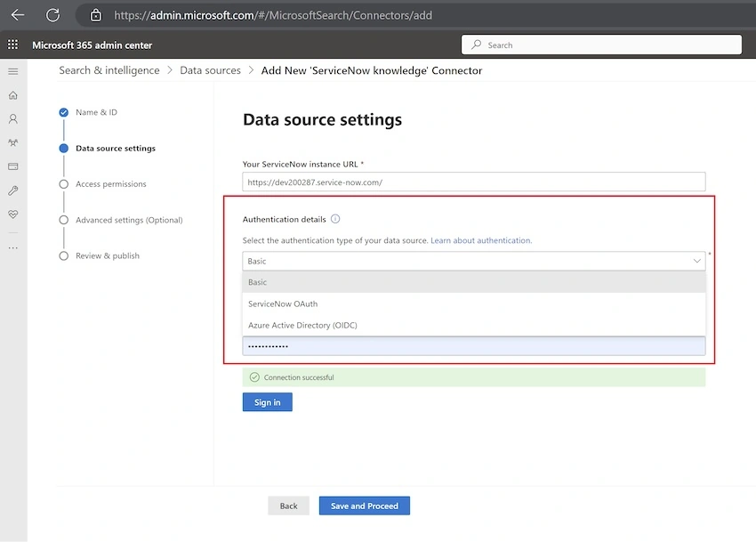Choose Azure Active Directory (OIDC) option
756x542 pixels.
[473, 325]
